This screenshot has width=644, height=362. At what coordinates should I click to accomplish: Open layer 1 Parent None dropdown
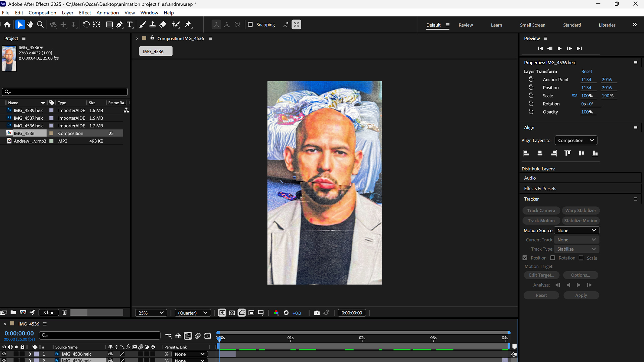190,354
